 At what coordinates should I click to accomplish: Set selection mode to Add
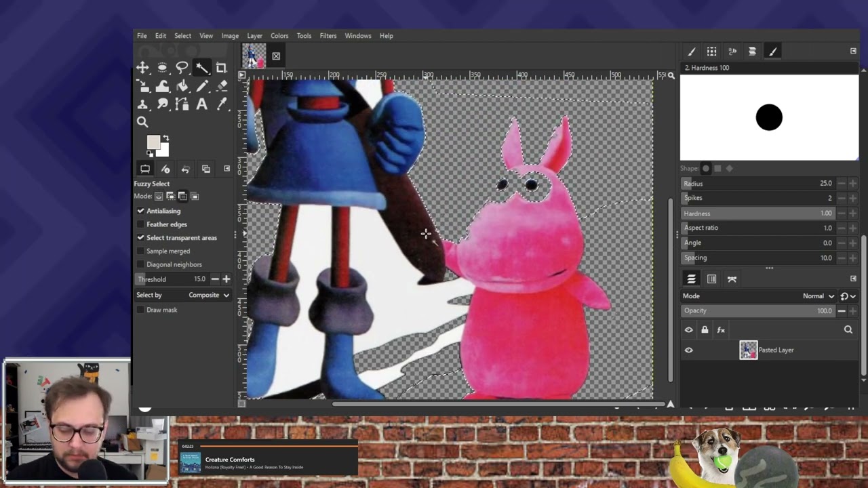(x=171, y=197)
